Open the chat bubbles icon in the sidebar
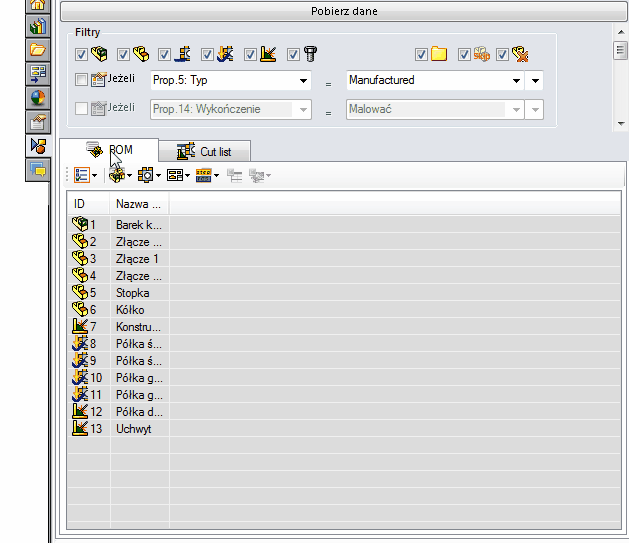Image resolution: width=629 pixels, height=543 pixels. click(38, 170)
